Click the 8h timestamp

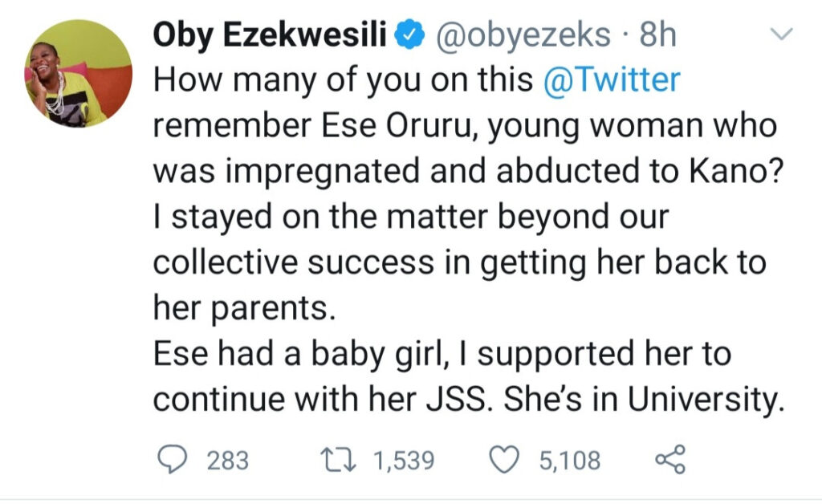point(657,35)
